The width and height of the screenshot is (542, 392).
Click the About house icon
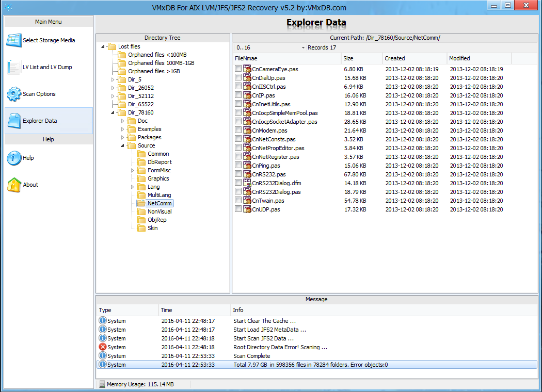coord(14,185)
